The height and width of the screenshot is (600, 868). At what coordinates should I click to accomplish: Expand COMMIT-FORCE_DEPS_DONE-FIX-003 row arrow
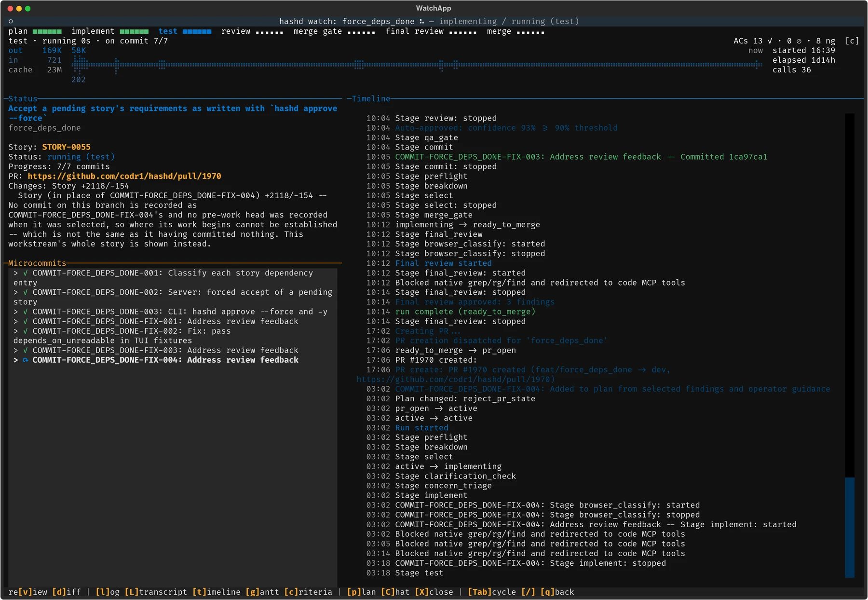[x=15, y=350]
